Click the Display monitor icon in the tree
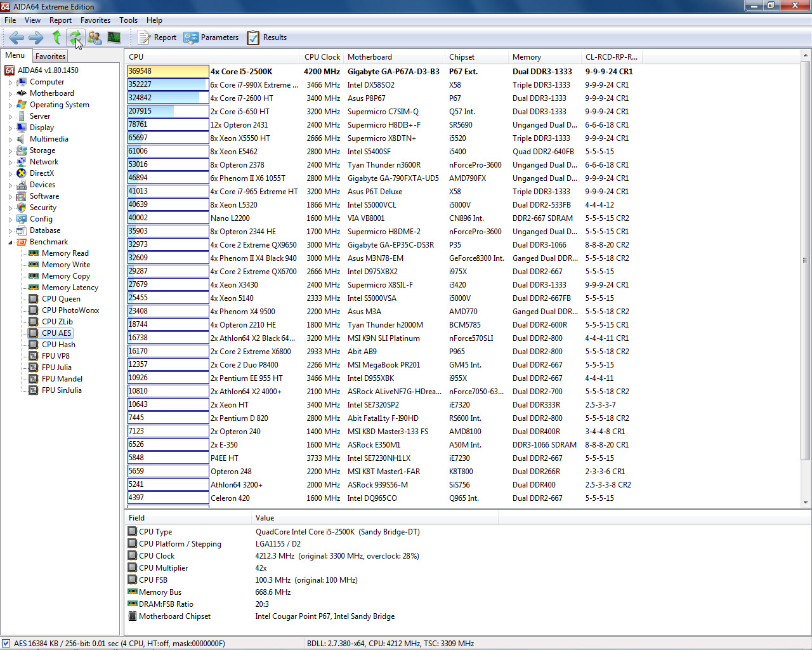The image size is (812, 650). click(22, 128)
